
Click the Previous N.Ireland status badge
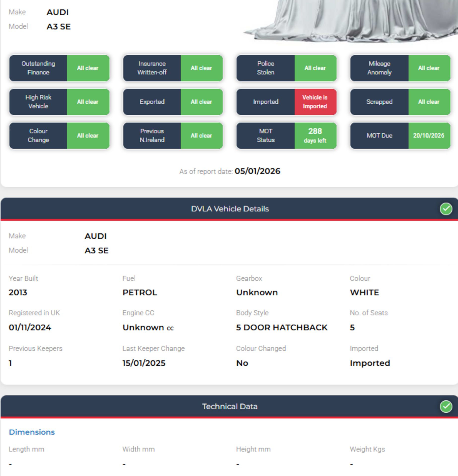click(173, 136)
